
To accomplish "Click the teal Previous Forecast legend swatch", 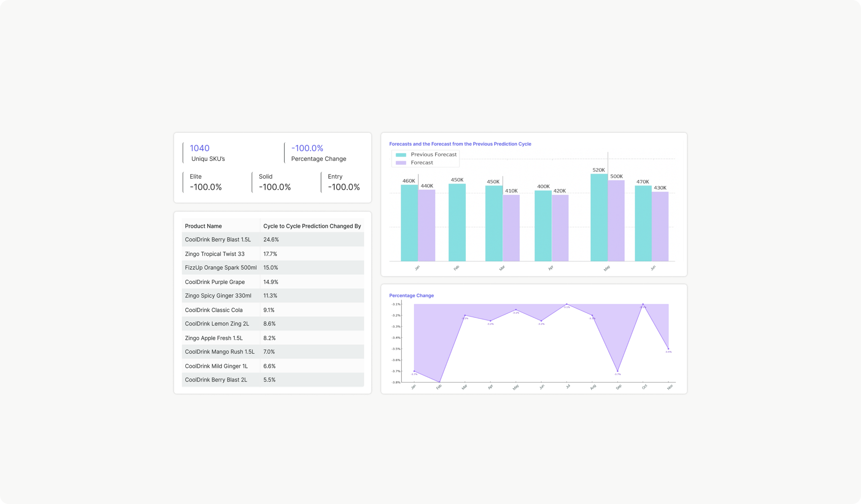I will click(x=401, y=155).
